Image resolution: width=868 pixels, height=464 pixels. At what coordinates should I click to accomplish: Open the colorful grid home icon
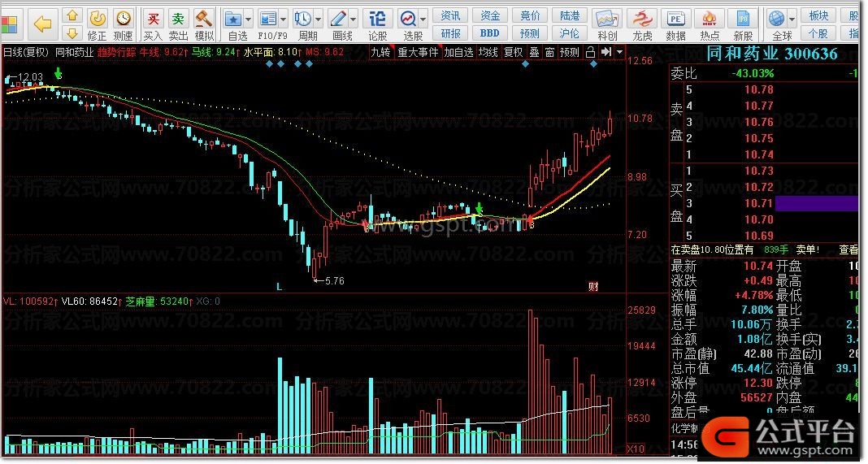coord(9,25)
